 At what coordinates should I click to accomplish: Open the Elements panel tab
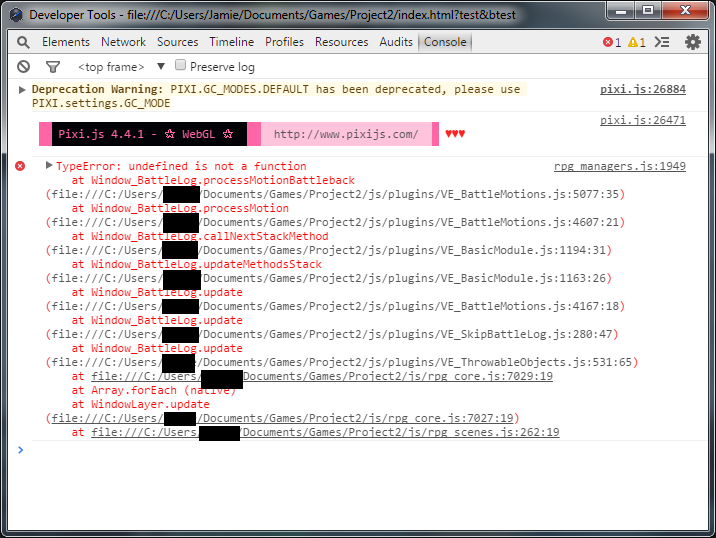coord(66,42)
